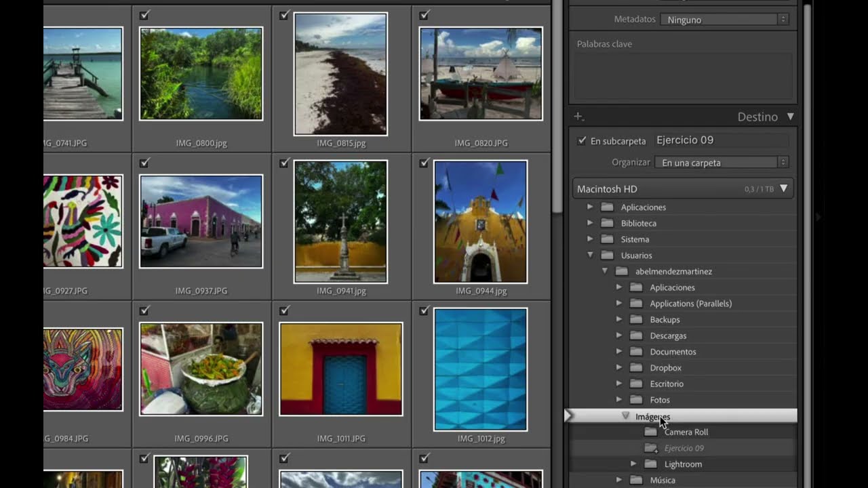Select the Sistema folder icon
This screenshot has height=488, width=868.
point(607,239)
